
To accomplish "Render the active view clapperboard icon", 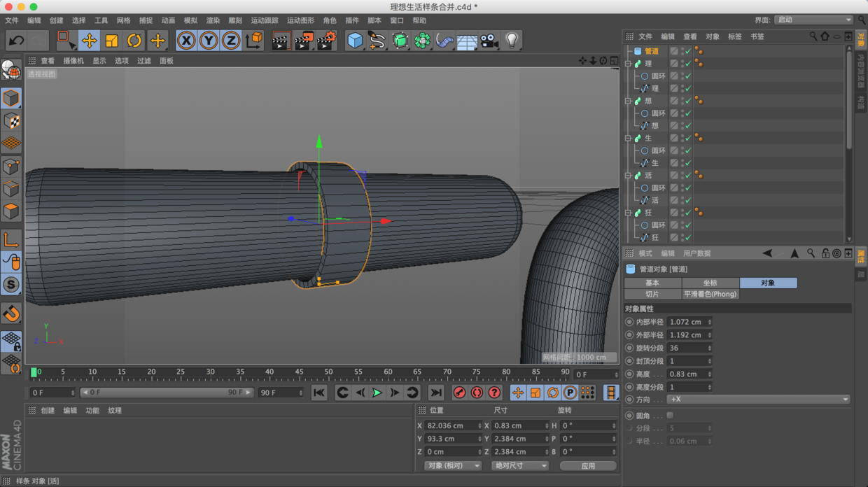I will [281, 41].
